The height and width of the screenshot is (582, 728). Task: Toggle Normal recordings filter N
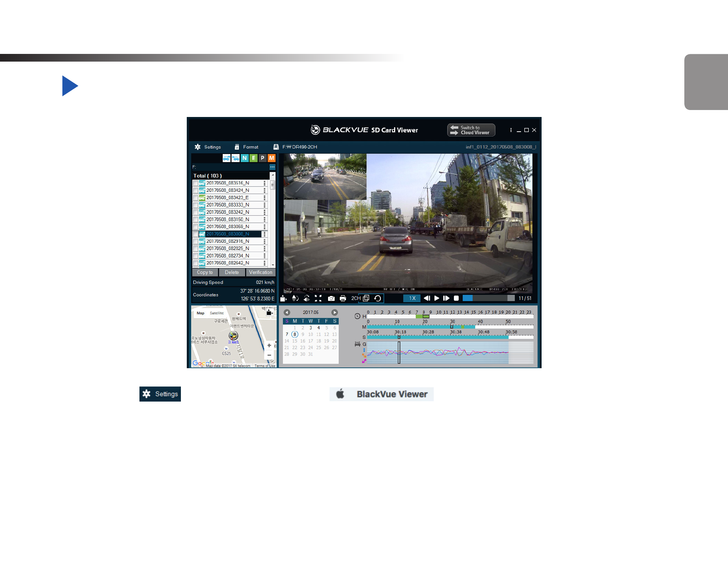244,158
